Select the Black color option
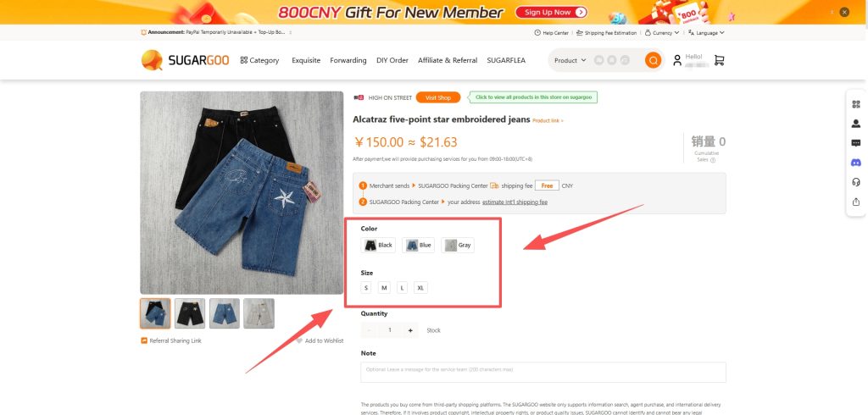The height and width of the screenshot is (415, 868). (x=378, y=245)
